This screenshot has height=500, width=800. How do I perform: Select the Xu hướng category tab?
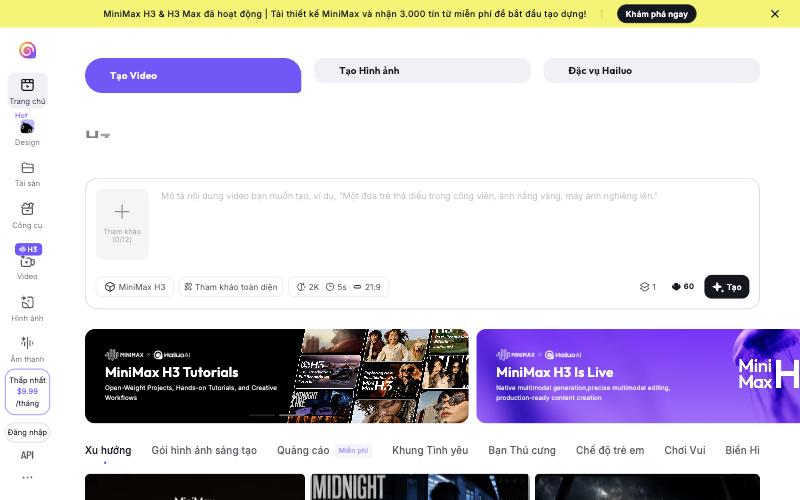click(108, 451)
